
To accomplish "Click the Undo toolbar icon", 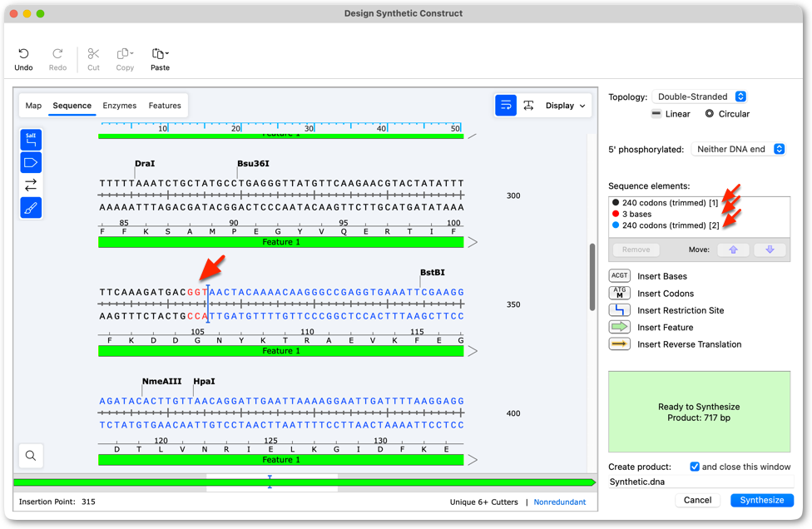I will 23,54.
